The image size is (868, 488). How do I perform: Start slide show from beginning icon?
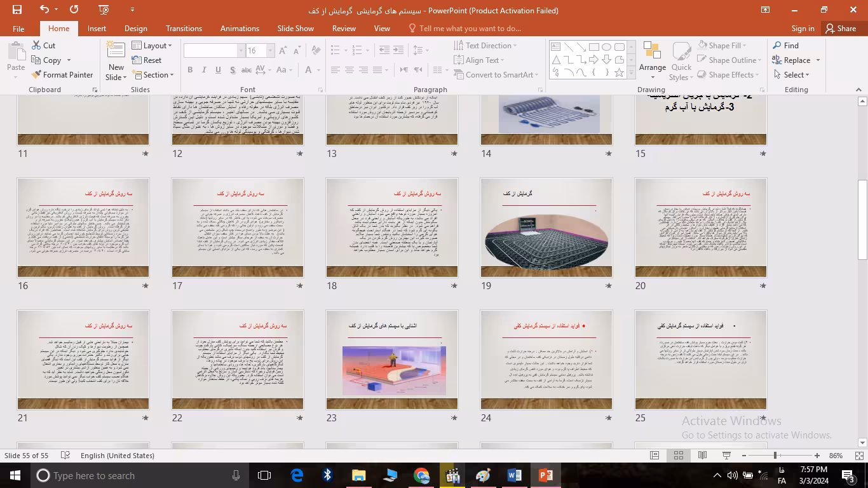pos(104,10)
